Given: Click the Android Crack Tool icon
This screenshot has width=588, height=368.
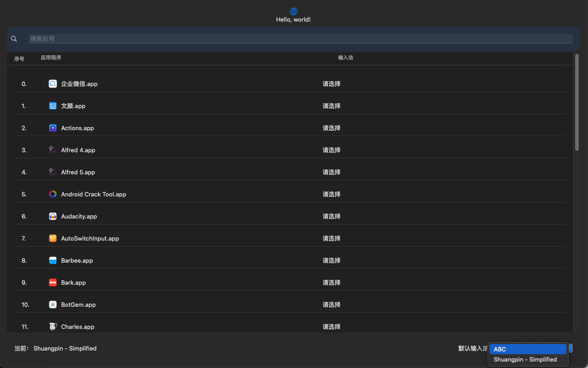Looking at the screenshot, I should (53, 194).
